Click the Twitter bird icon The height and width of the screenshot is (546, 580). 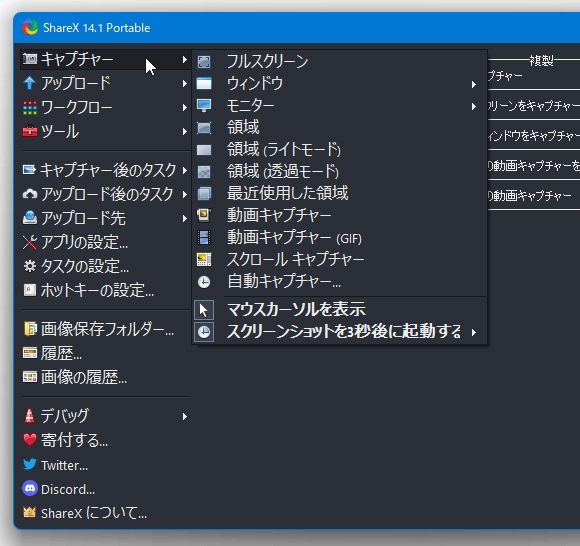click(30, 464)
